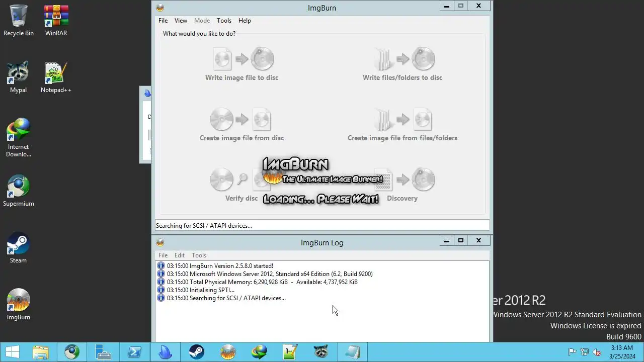
Task: Click the Supermium taskbar icon
Action: point(72,352)
